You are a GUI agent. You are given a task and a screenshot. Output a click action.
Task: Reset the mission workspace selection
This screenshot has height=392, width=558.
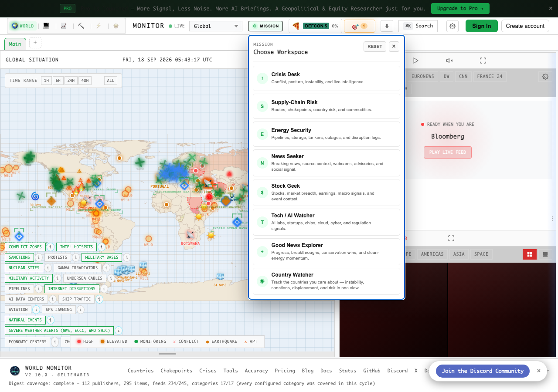click(375, 47)
